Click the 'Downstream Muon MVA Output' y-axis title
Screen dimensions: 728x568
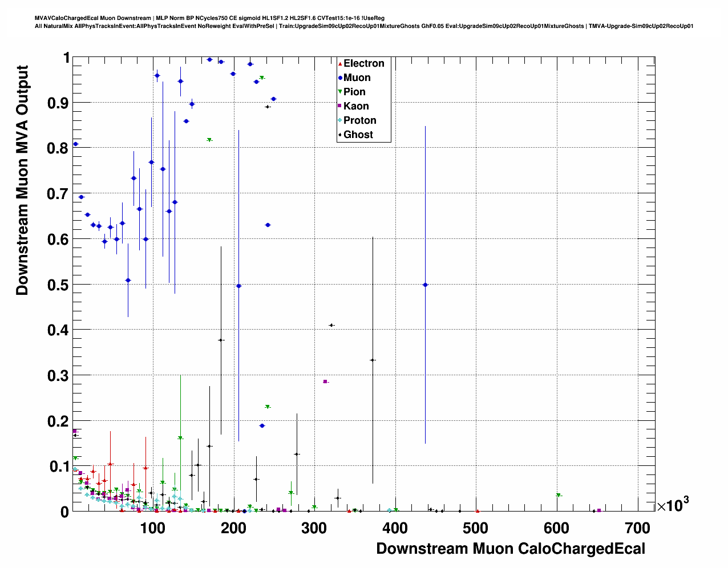22,180
